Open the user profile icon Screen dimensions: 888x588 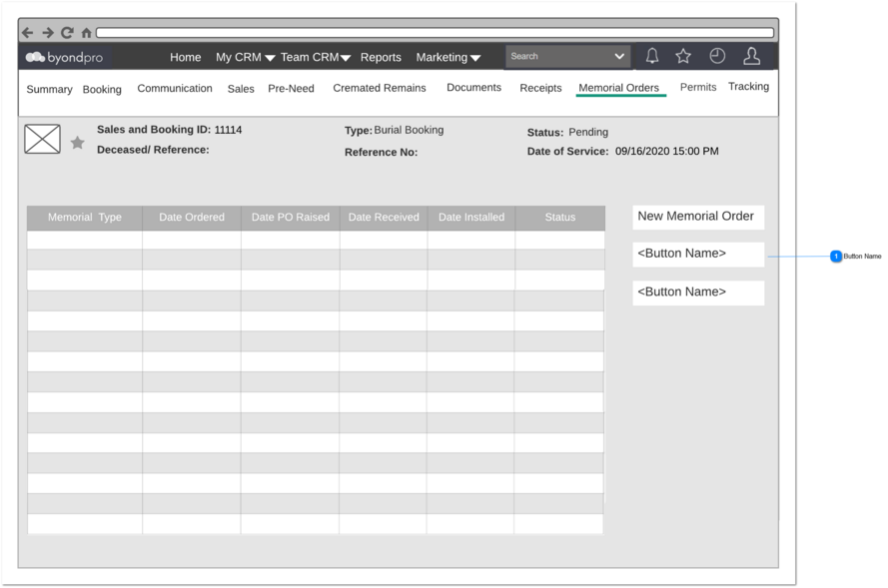pos(751,56)
